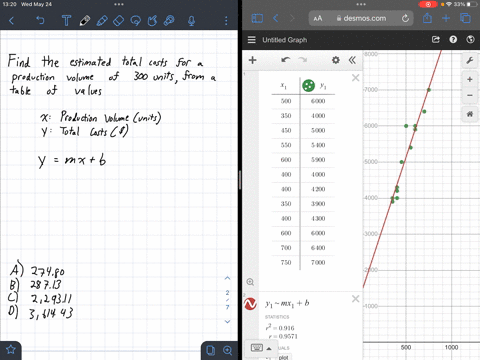
Task: Show the Desmos keypad
Action: pos(256,348)
